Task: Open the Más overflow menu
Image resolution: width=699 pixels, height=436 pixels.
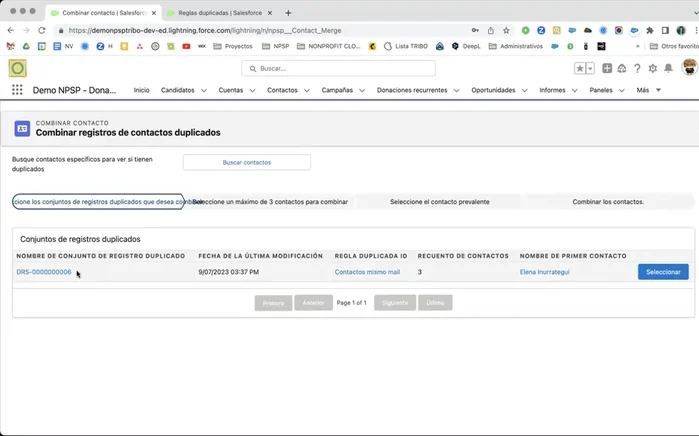Action: 649,90
